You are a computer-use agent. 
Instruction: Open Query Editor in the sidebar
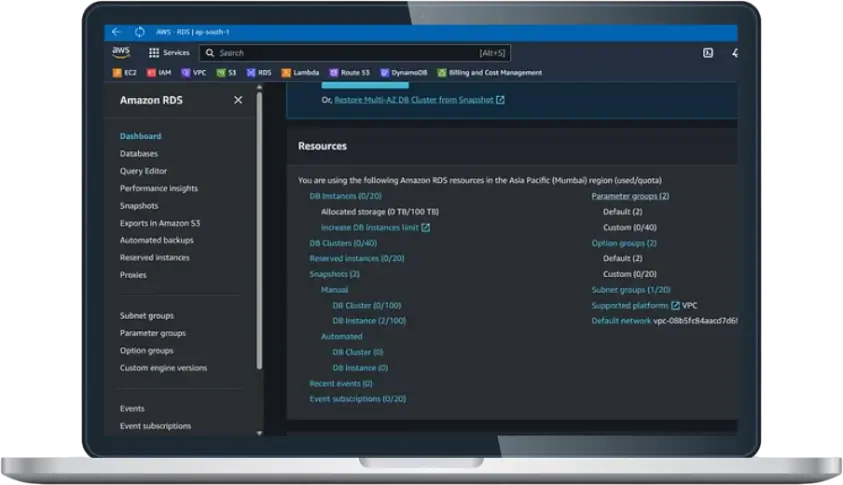pyautogui.click(x=144, y=171)
